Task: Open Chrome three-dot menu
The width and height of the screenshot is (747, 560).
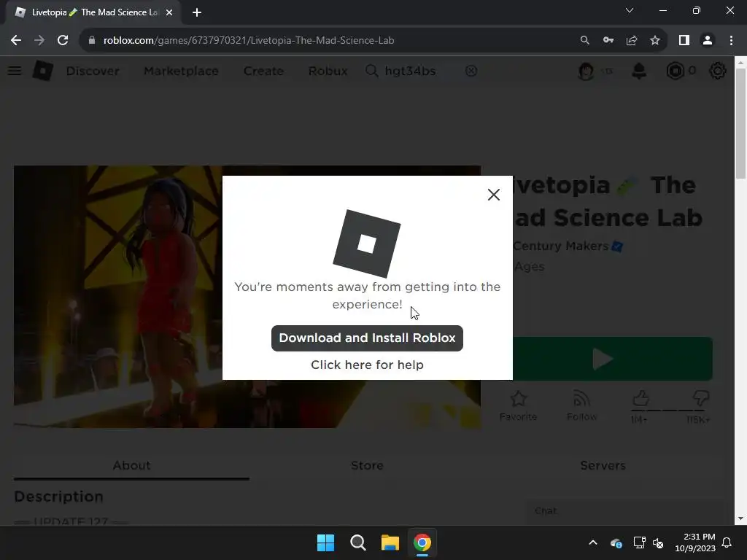Action: (731, 41)
